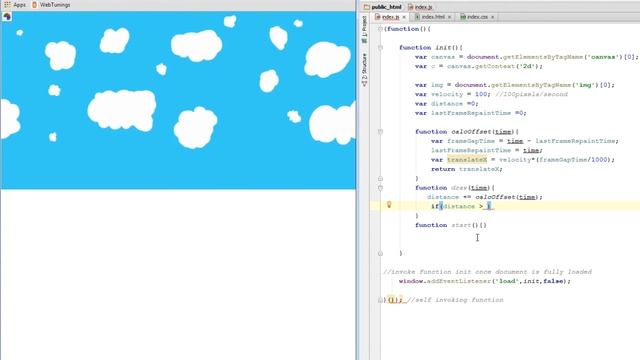Open the Apps bookmarks shortcut
Image resolution: width=640 pixels, height=360 pixels.
tap(15, 5)
